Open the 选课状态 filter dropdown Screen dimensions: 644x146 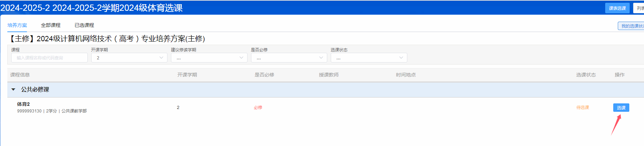[x=369, y=58]
